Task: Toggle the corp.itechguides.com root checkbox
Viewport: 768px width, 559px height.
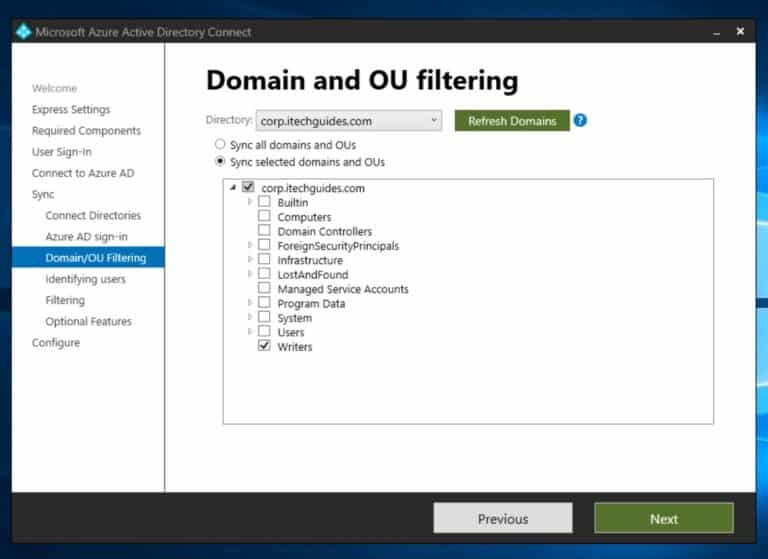Action: [x=248, y=187]
